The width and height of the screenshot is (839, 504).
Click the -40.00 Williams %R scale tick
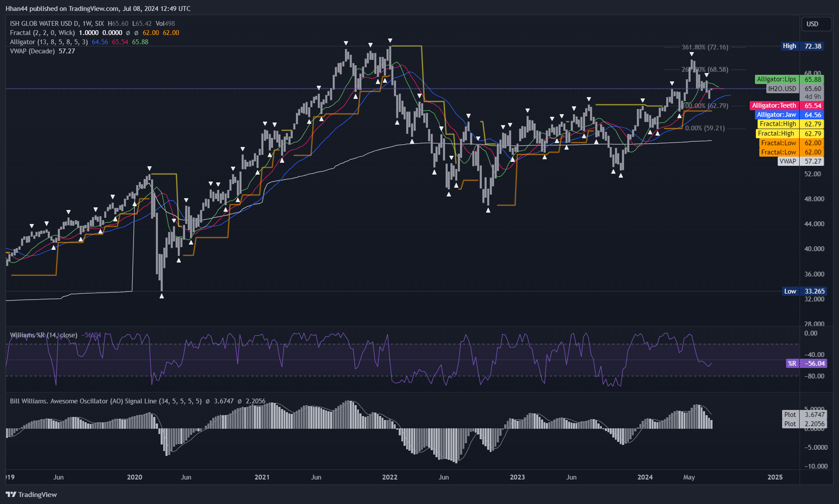pyautogui.click(x=814, y=355)
